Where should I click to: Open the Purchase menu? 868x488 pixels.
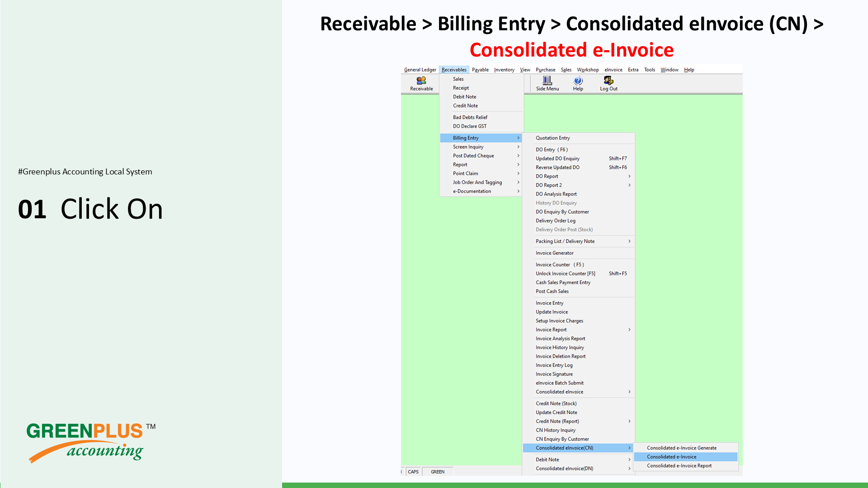point(545,70)
